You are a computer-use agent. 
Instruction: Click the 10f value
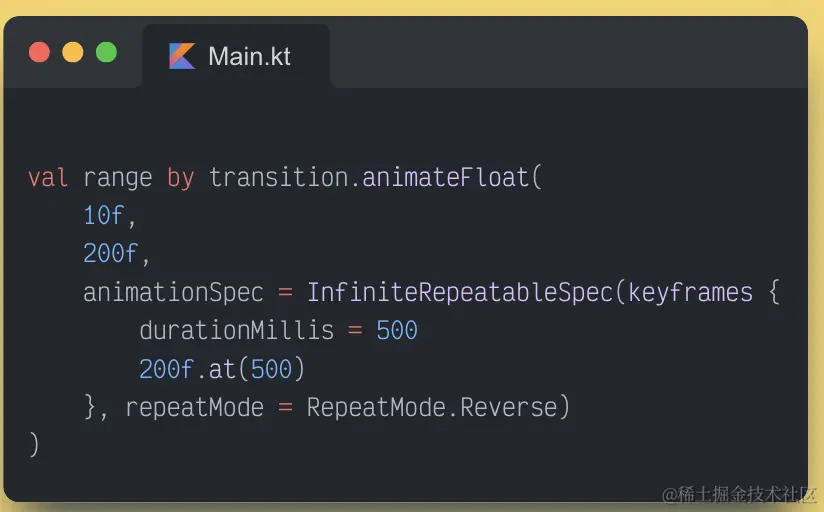click(x=104, y=216)
